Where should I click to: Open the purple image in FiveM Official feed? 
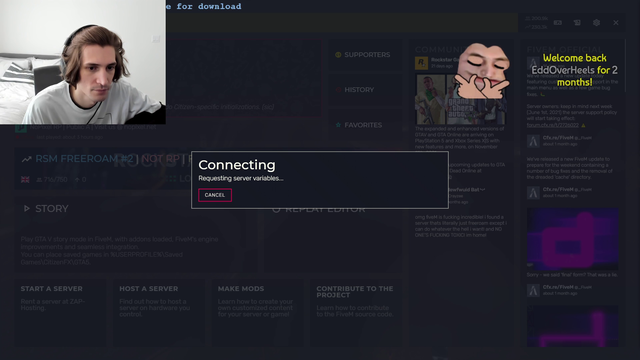click(572, 239)
